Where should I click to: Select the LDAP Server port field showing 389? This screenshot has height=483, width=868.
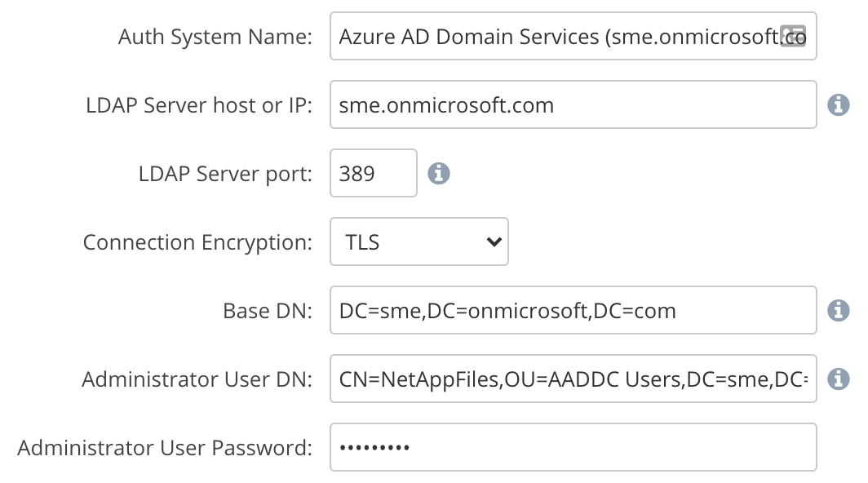click(373, 173)
